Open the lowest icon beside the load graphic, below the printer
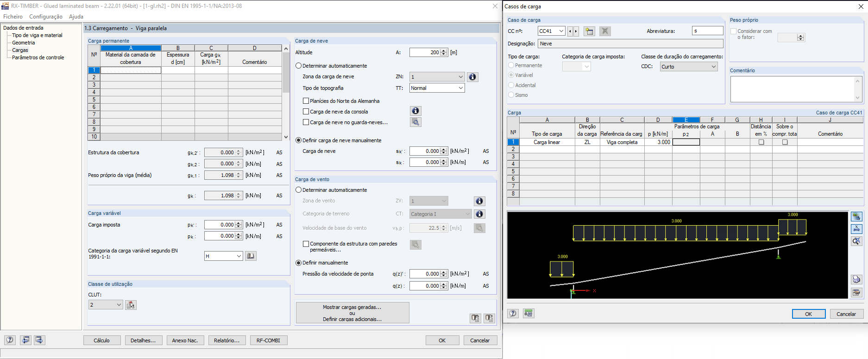 point(856,292)
